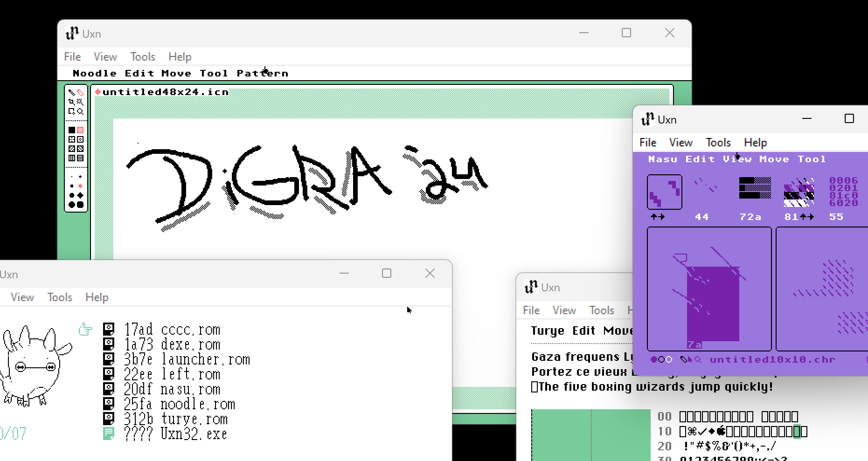Open Tool menu in Noodle window
868x461 pixels.
pos(214,73)
